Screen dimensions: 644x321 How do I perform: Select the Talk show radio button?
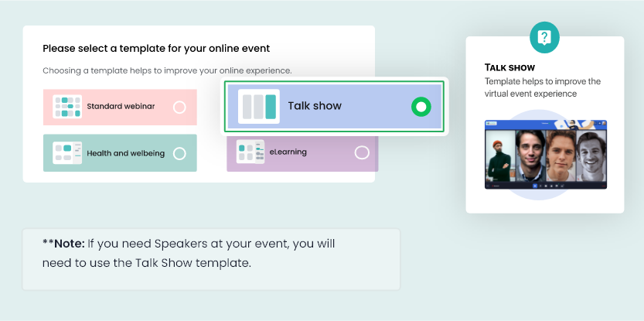pyautogui.click(x=421, y=107)
